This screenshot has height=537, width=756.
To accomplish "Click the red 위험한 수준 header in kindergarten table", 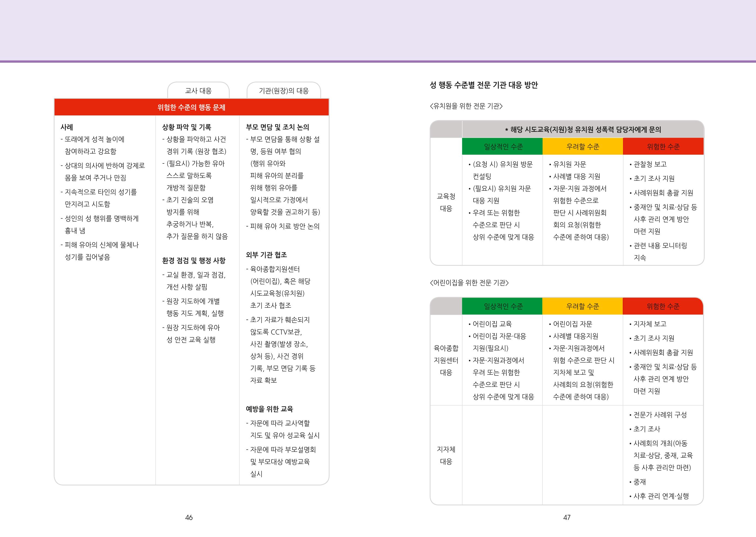I will point(664,147).
